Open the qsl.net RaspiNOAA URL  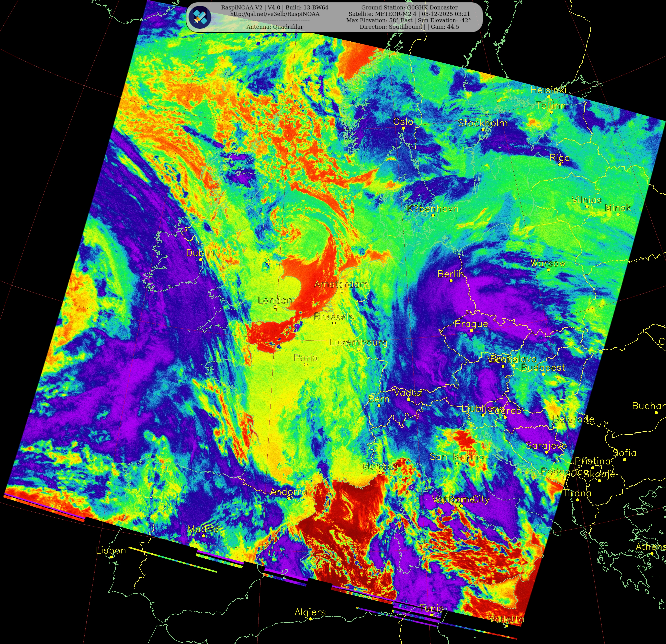tap(275, 14)
